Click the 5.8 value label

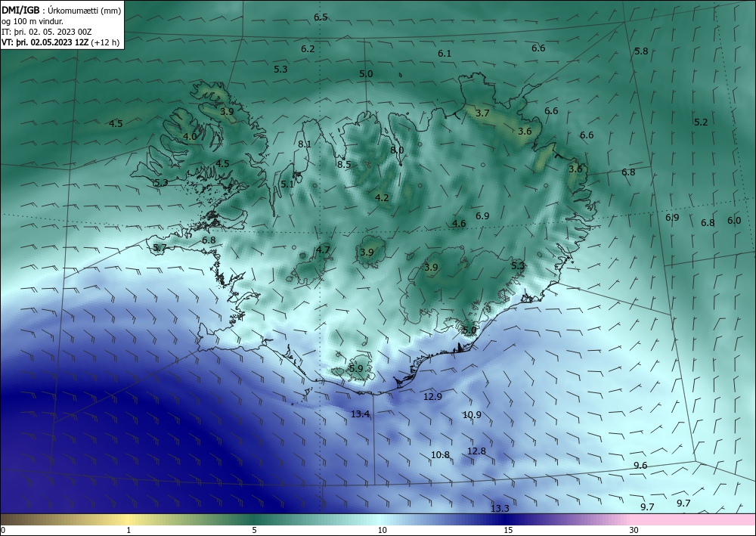click(x=641, y=51)
